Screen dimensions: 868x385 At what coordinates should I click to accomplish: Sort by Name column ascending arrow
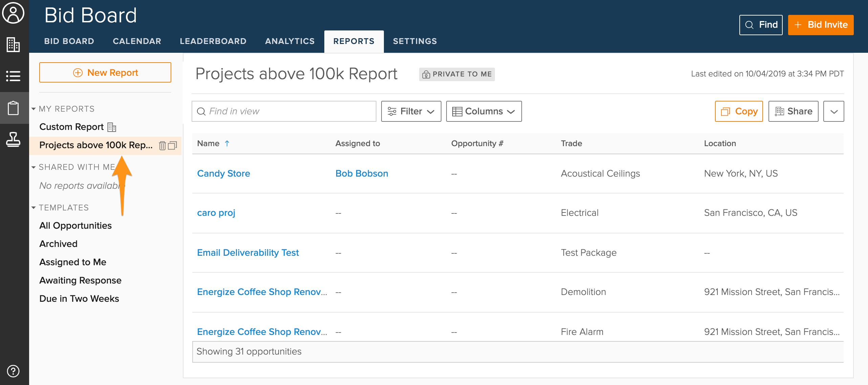tap(227, 143)
